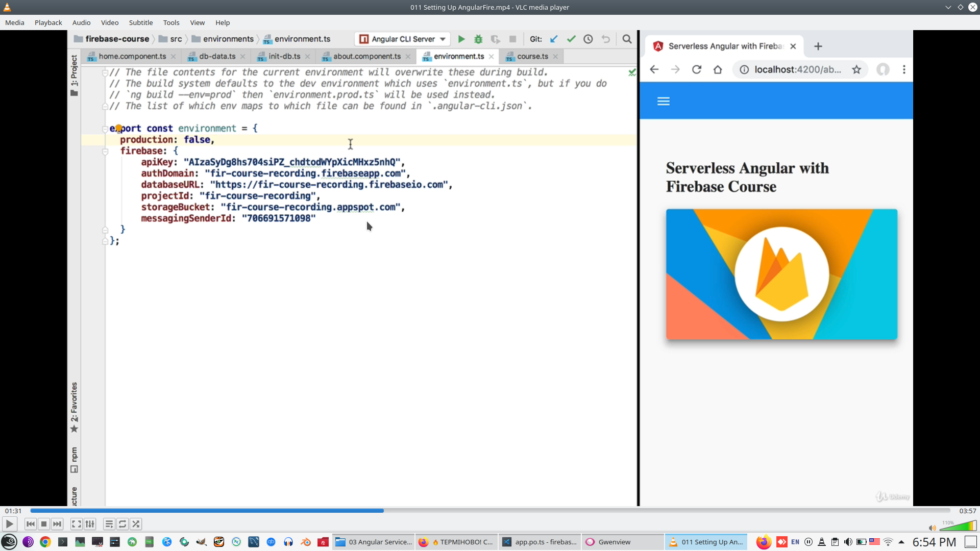This screenshot has height=551, width=980.
Task: Toggle fullscreen video mode
Action: coord(76,524)
